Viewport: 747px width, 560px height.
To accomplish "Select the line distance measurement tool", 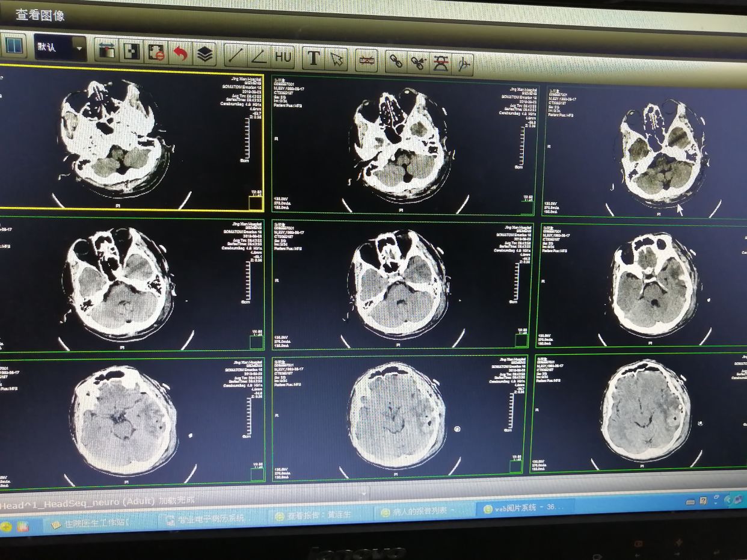I will [236, 55].
